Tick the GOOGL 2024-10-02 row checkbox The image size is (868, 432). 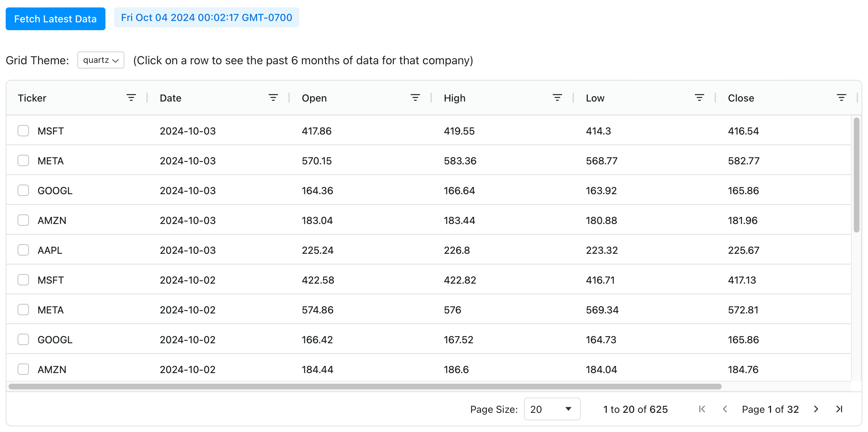coord(23,339)
